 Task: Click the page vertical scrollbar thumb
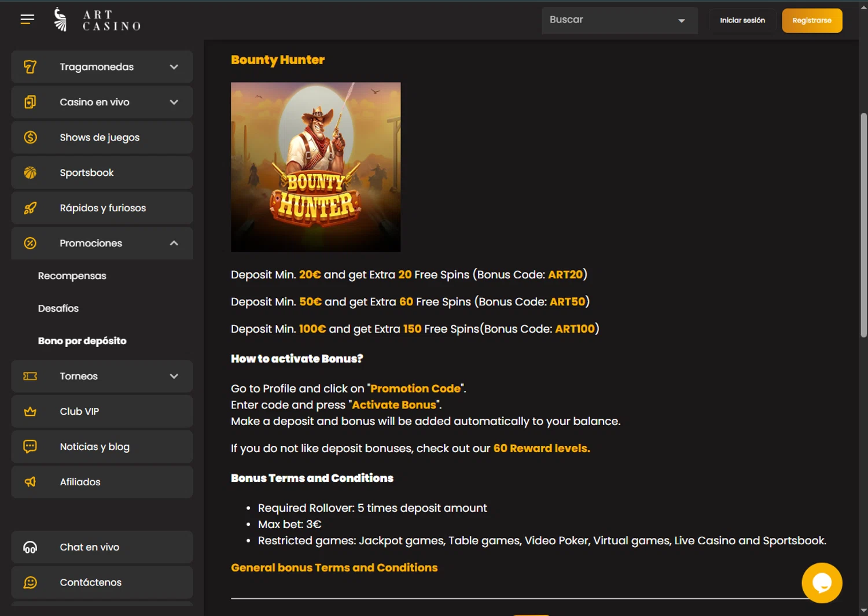[863, 226]
